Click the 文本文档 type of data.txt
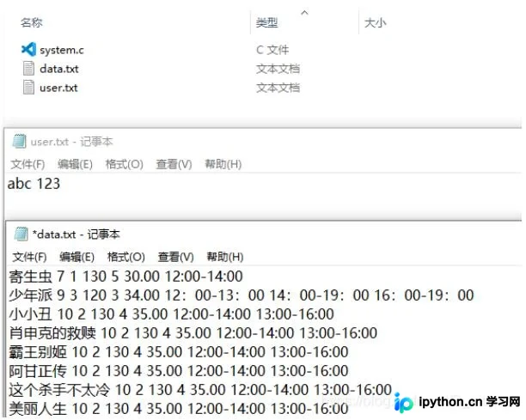Image resolution: width=526 pixels, height=420 pixels. (x=278, y=69)
